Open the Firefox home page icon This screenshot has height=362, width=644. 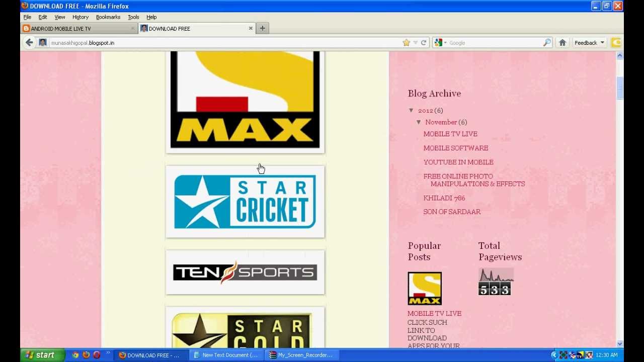[x=562, y=43]
